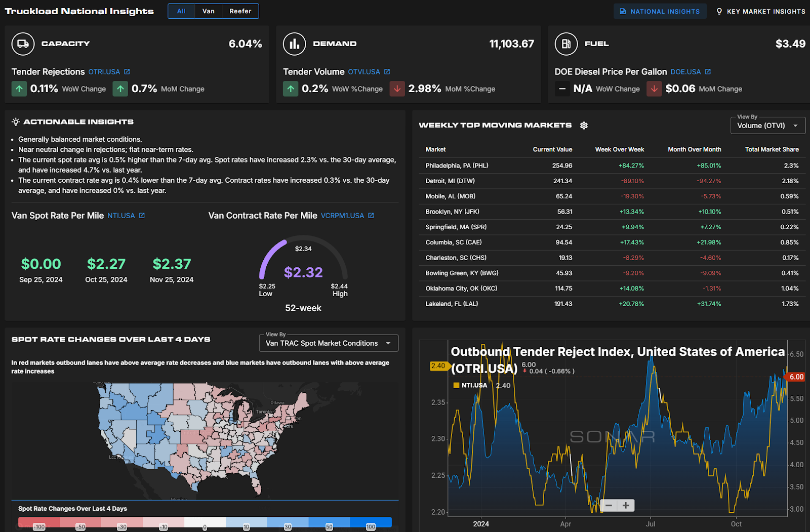810x532 pixels.
Task: Click the $3.49 fuel price value
Action: coord(790,44)
